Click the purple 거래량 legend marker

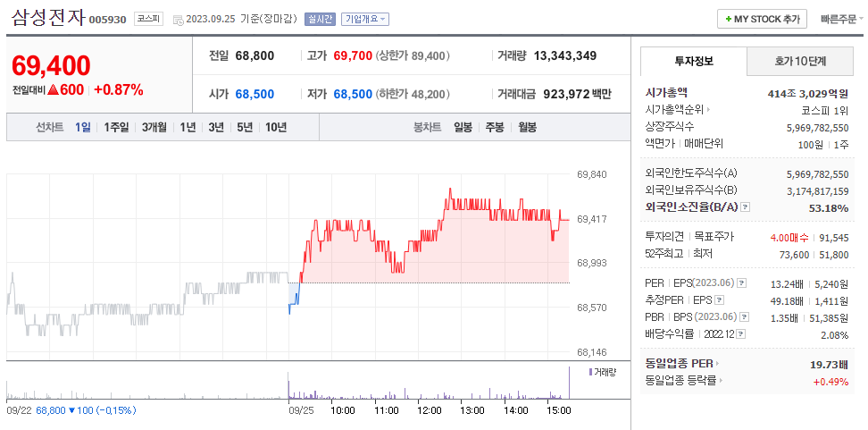pyautogui.click(x=590, y=371)
